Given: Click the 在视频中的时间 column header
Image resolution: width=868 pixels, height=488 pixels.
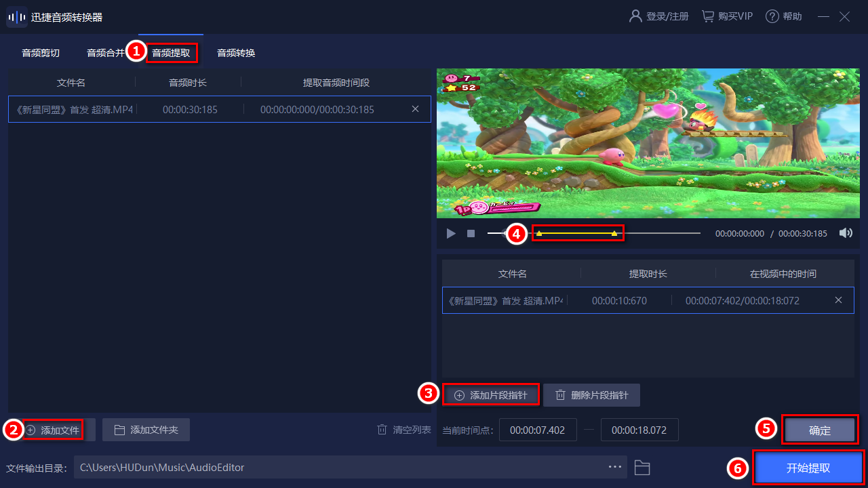Looking at the screenshot, I should 783,274.
